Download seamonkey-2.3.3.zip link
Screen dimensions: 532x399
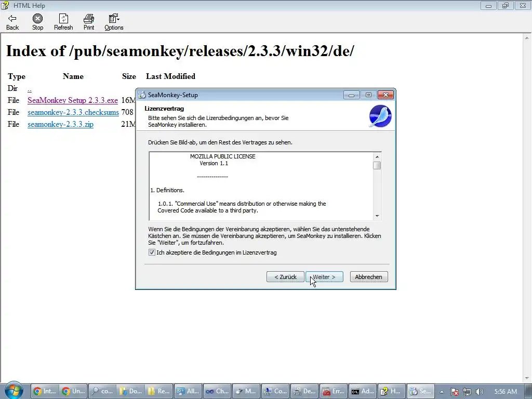(60, 124)
